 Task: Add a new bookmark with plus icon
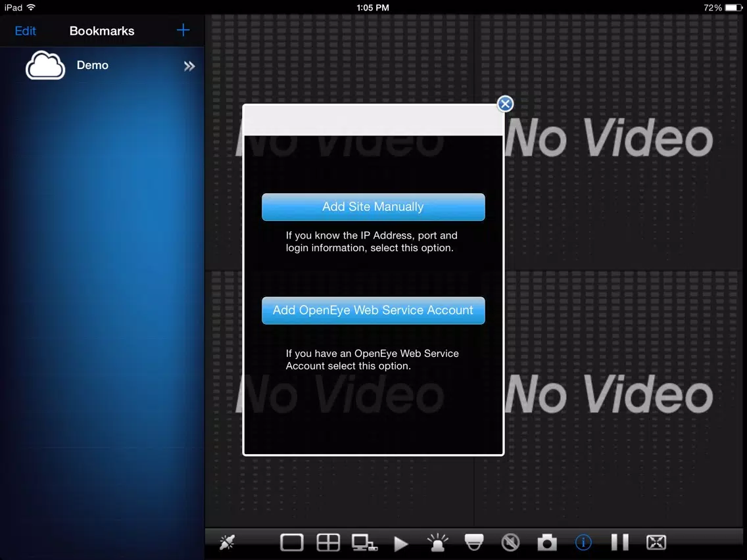183,30
